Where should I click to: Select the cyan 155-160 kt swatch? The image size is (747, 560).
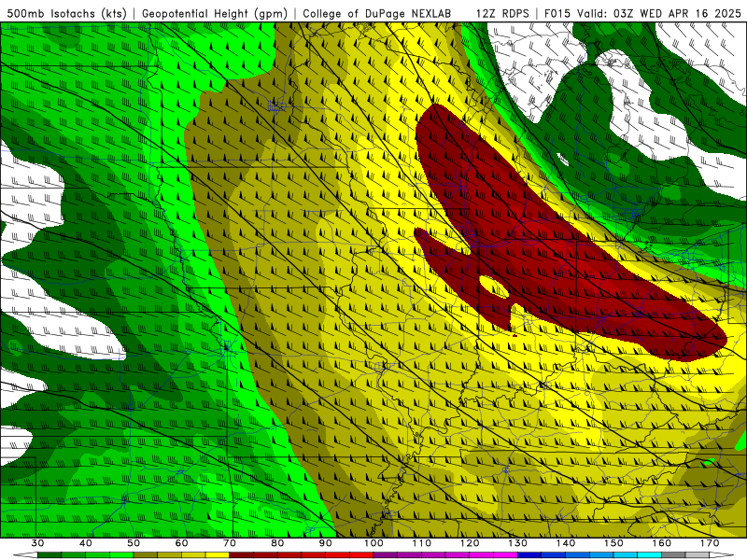(649, 555)
